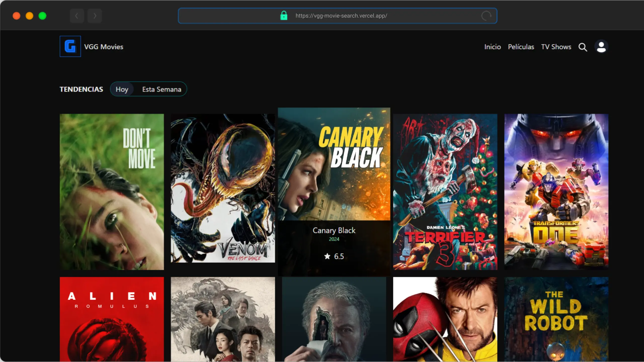The width and height of the screenshot is (644, 362).
Task: Click the padlock icon in the address bar
Action: (284, 16)
